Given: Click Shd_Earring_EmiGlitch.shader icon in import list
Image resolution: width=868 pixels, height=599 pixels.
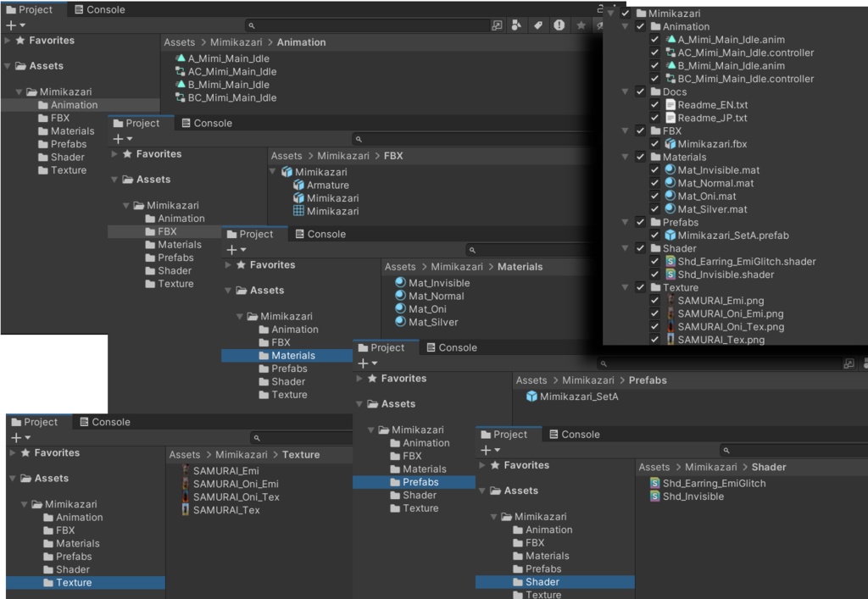Looking at the screenshot, I should [670, 261].
